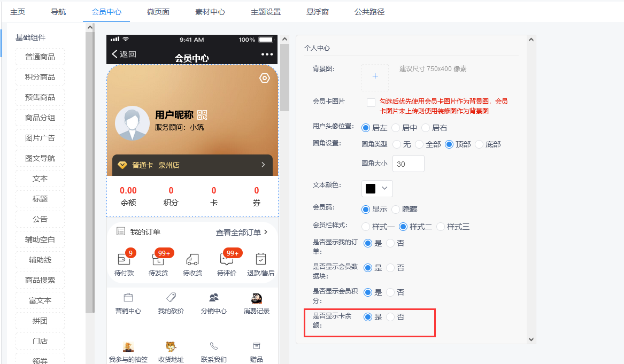Viewport: 624px width, 364px height.
Task: Select 无 corner type
Action: (397, 144)
